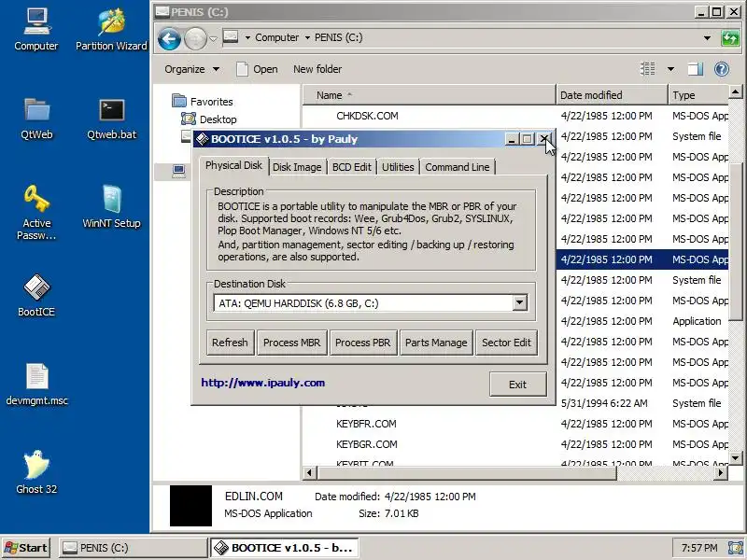Open the Organize dropdown menu
The image size is (747, 560).
pyautogui.click(x=192, y=69)
